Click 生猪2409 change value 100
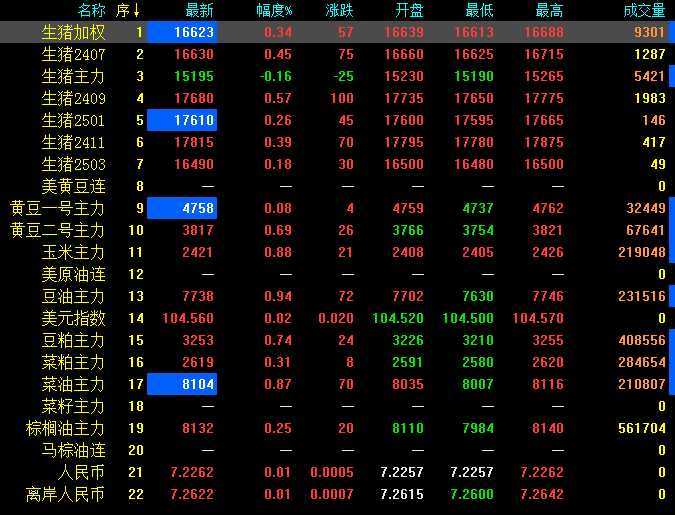The image size is (675, 515). point(342,98)
